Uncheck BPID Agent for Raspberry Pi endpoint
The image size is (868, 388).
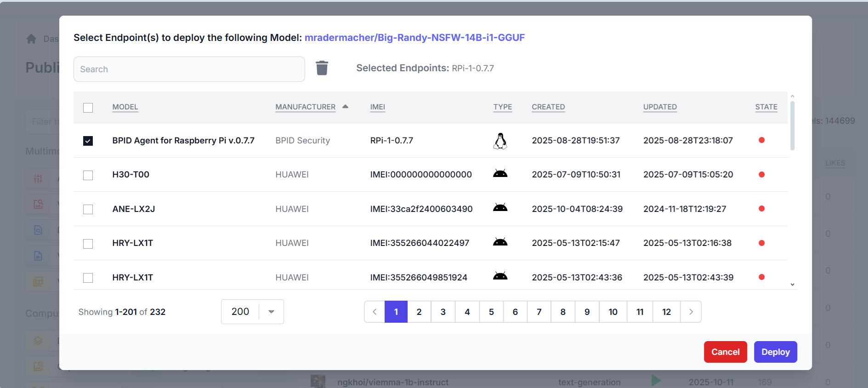88,141
